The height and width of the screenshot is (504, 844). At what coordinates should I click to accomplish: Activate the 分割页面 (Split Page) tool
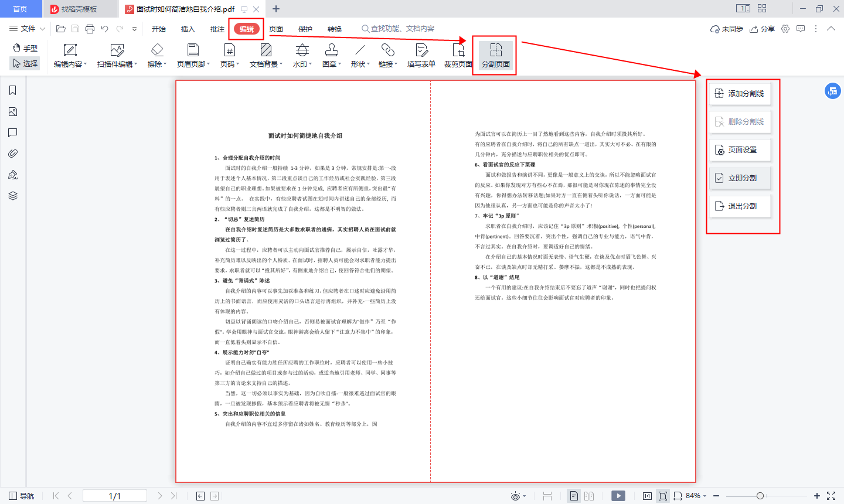(x=494, y=56)
